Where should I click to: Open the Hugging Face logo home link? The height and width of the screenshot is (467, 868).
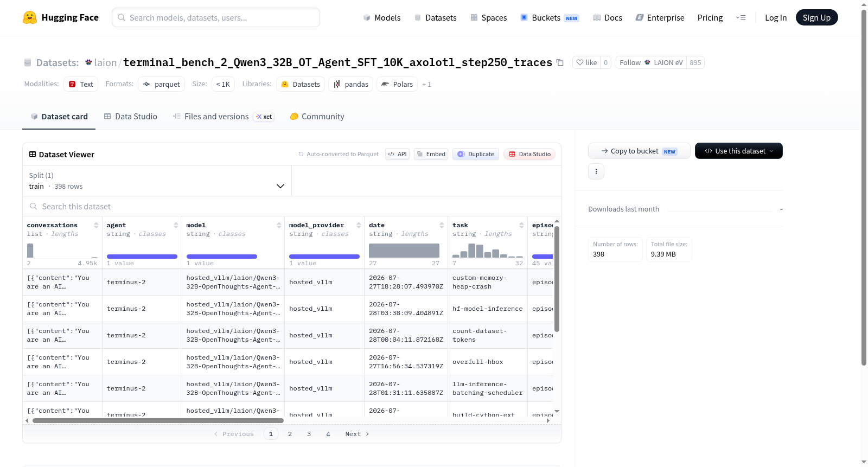pos(61,17)
